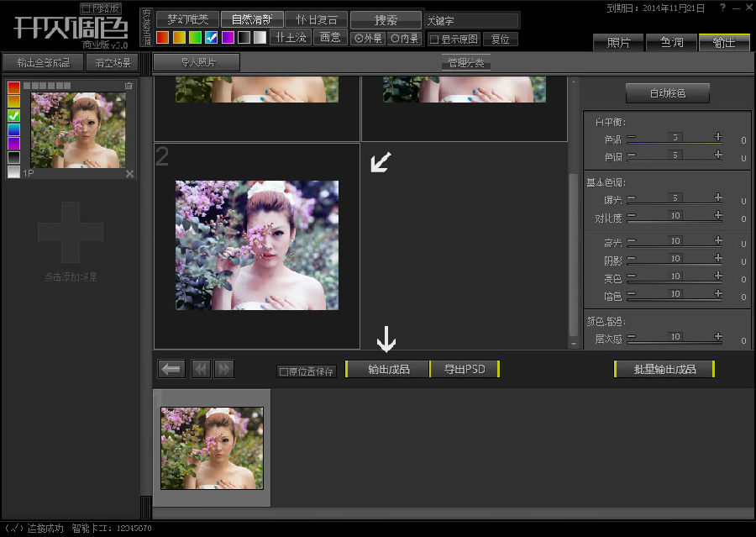Screen dimensions: 756x537
Task: Increase 曝光 exposure with plus icon
Action: click(718, 198)
